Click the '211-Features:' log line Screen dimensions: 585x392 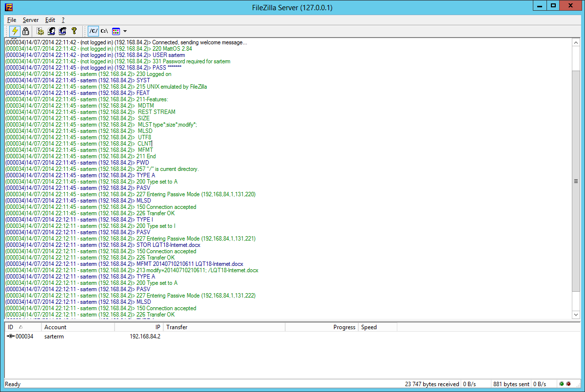pos(87,99)
